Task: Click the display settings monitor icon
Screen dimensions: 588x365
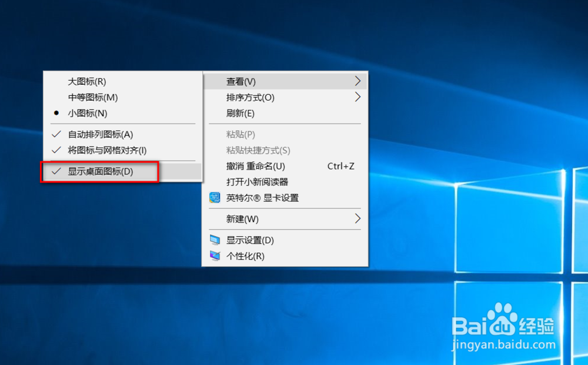Action: [215, 240]
